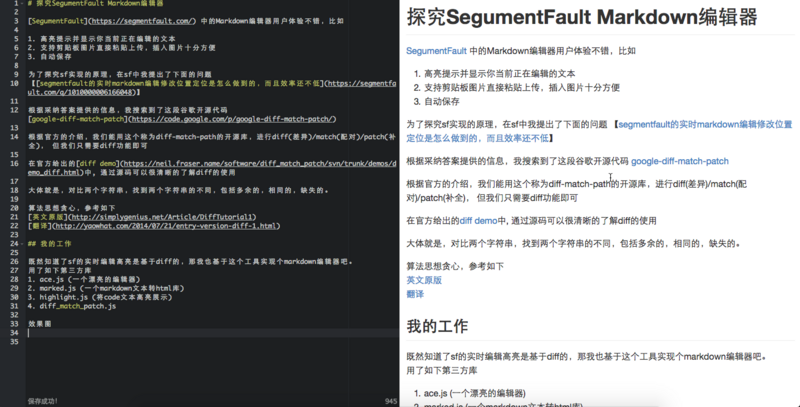800x407 pixels.
Task: Click the 保存成功! status message
Action: pyautogui.click(x=43, y=401)
